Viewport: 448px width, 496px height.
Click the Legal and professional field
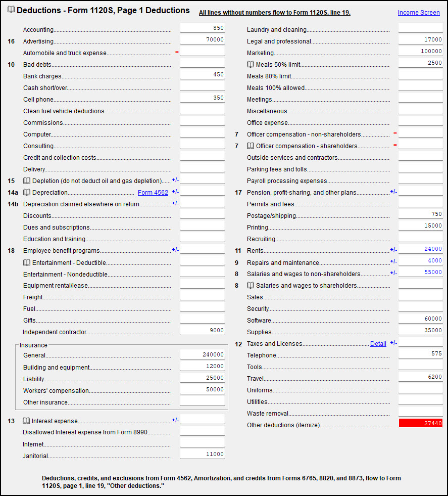click(421, 39)
